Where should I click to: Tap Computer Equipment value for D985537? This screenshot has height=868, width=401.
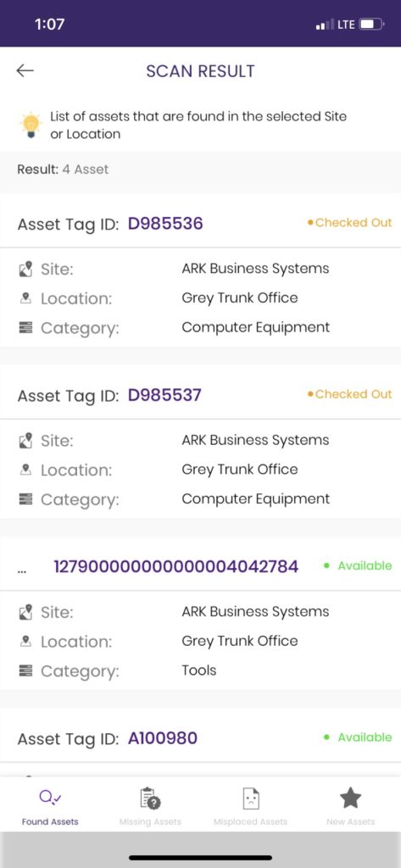[x=256, y=499]
